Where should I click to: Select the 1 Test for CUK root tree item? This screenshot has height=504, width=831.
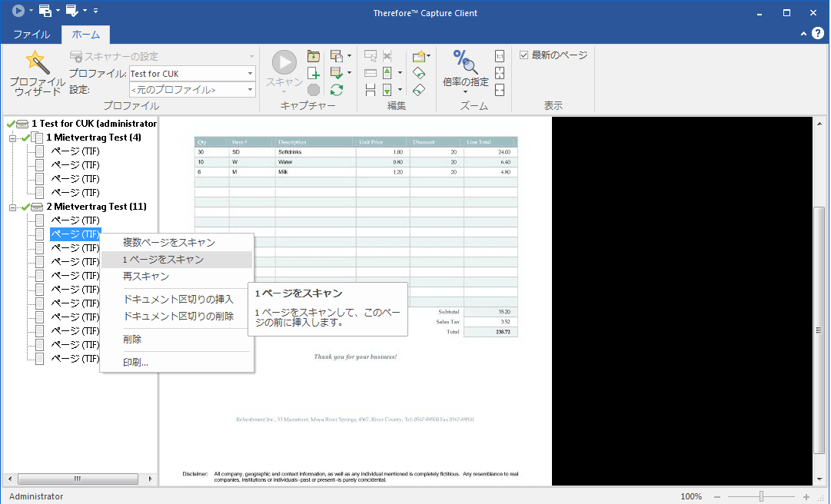click(94, 124)
